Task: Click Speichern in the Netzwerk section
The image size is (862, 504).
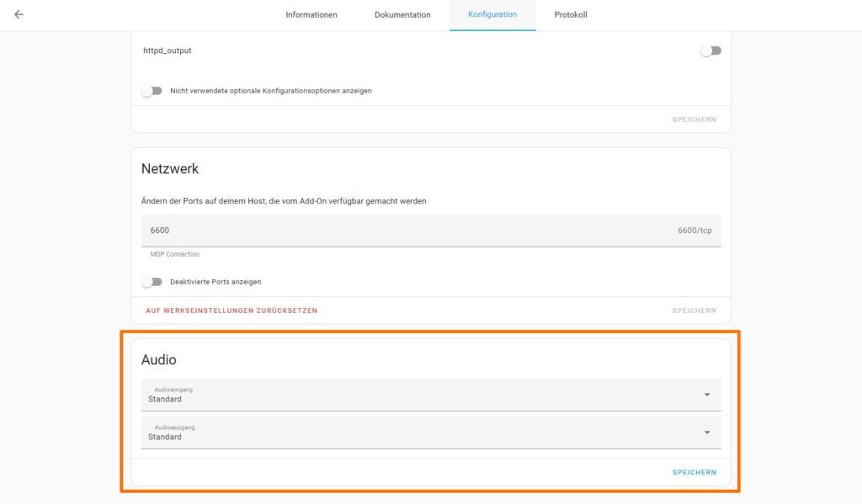Action: (x=694, y=310)
